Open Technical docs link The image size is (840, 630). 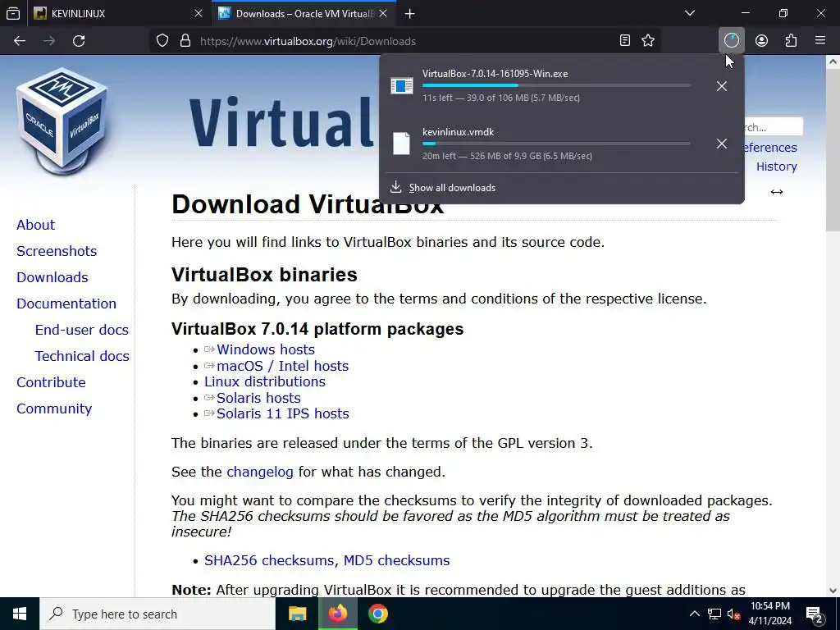(x=82, y=356)
